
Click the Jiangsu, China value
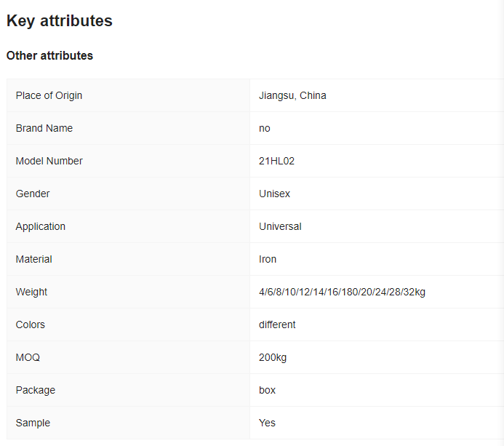(x=292, y=95)
